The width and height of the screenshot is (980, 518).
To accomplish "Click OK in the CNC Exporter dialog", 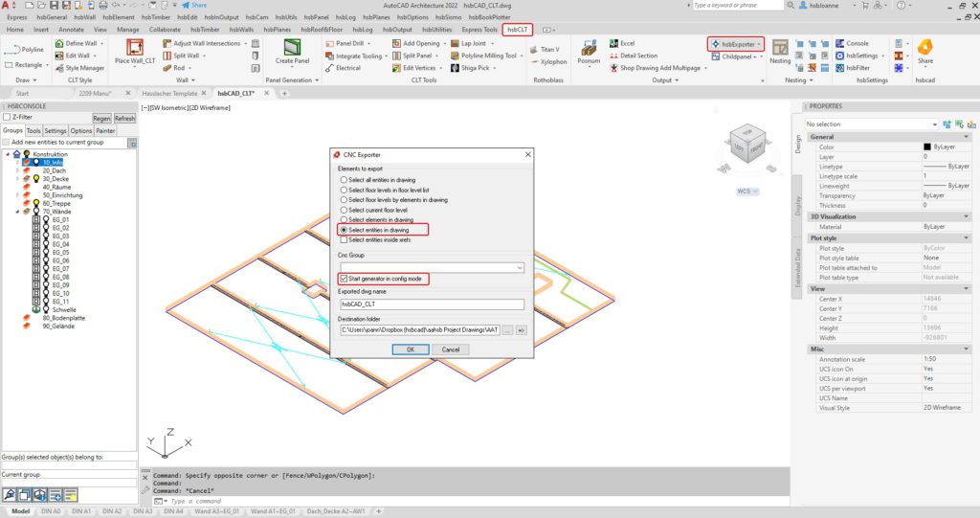I will tap(410, 349).
